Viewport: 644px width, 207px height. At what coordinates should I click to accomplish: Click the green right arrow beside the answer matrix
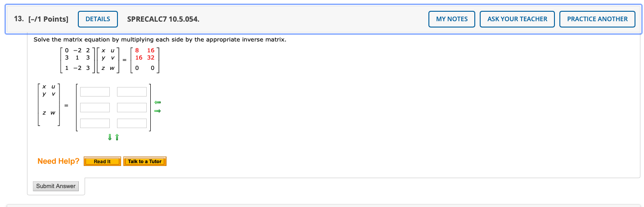coord(158,111)
